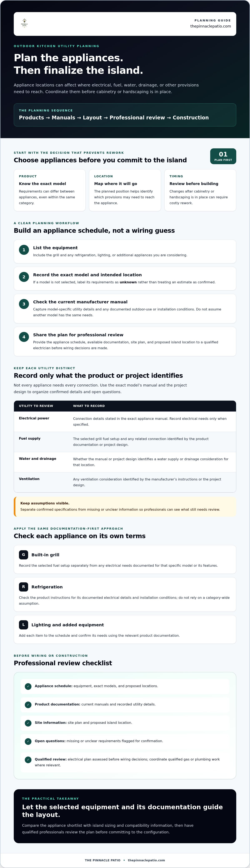Toggle the Site information checkmark

coord(28,723)
